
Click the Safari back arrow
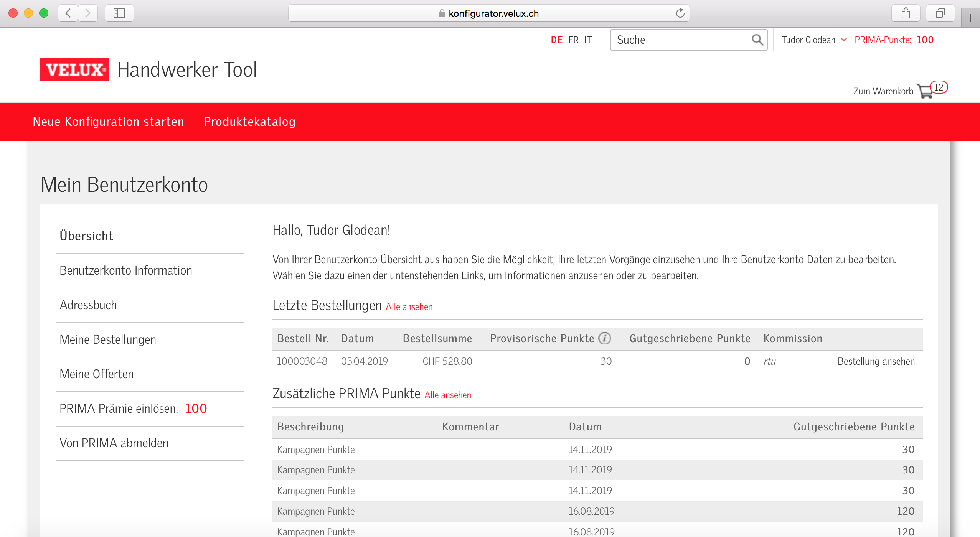(x=68, y=13)
